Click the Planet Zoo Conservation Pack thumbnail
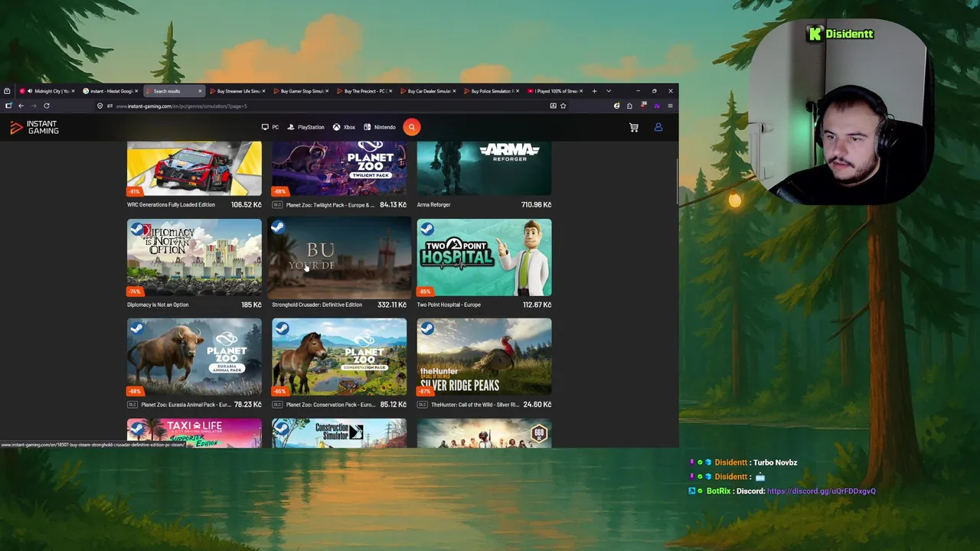Image resolution: width=980 pixels, height=551 pixels. pos(339,357)
